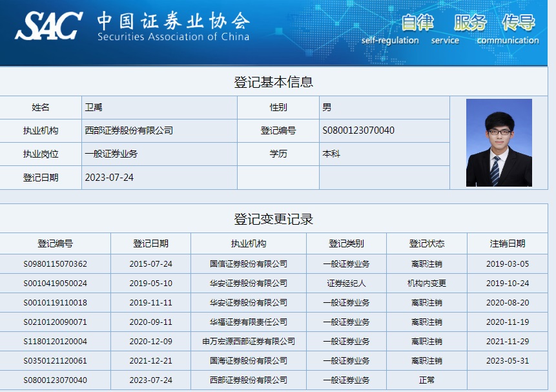The height and width of the screenshot is (392, 556).
Task: Select the 申万宏源西部证券有限公司 entry
Action: 249,342
